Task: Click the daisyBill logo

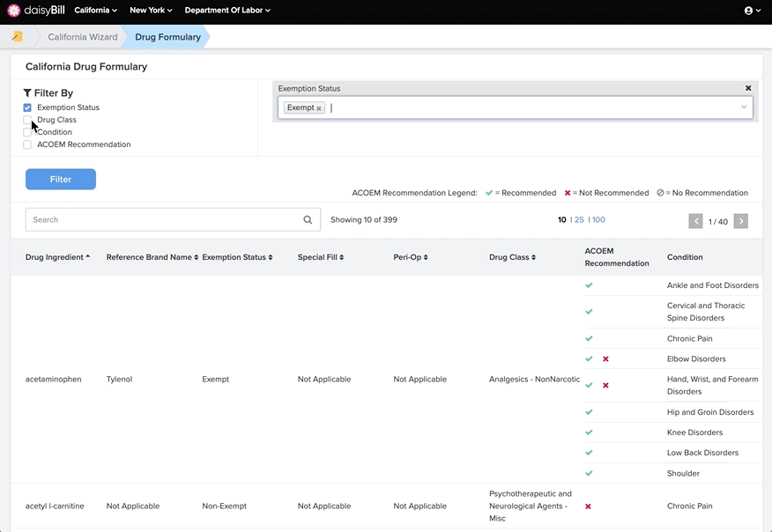Action: 36,11
